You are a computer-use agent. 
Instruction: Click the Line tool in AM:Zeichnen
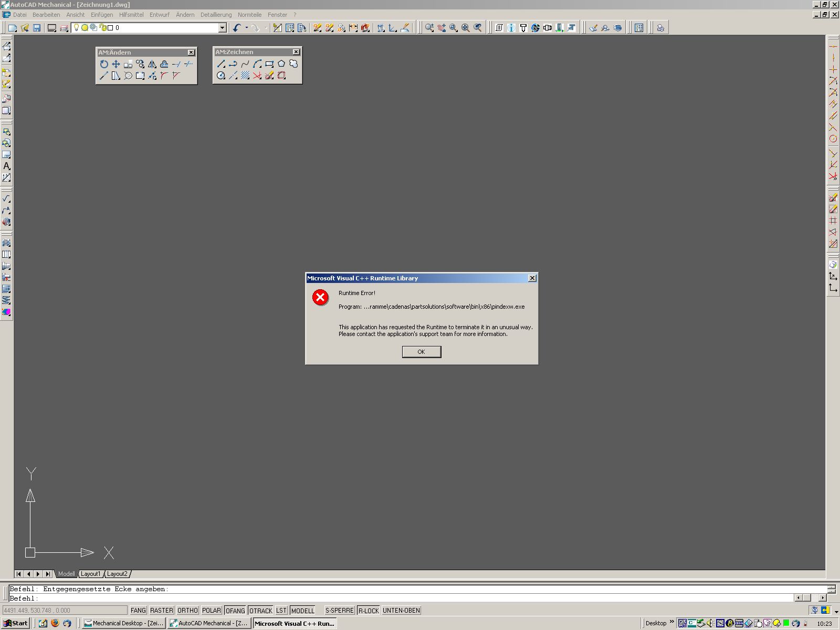coord(221,64)
